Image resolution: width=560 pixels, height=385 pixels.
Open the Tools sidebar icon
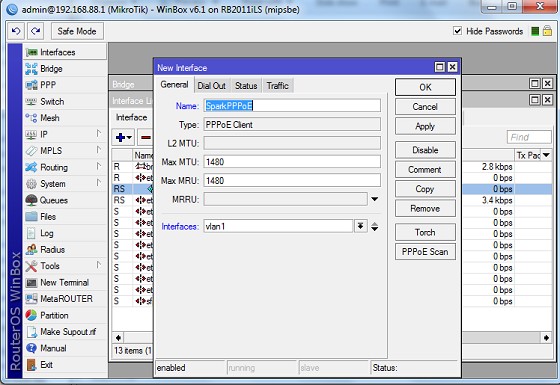tap(31, 266)
